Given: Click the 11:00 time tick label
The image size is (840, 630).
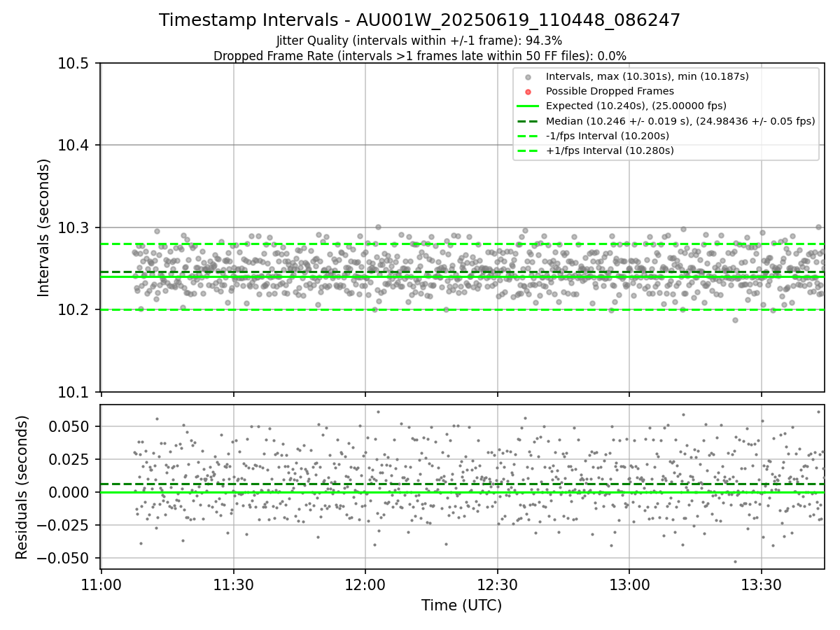Looking at the screenshot, I should click(x=101, y=584).
